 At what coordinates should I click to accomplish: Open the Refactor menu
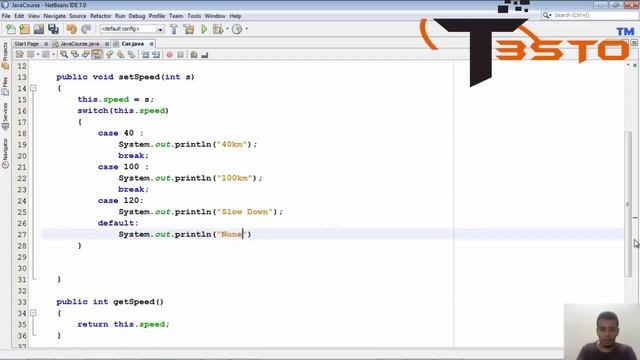tap(101, 16)
